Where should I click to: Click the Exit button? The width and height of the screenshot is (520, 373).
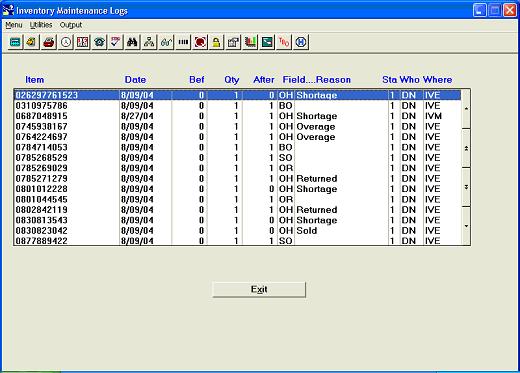(259, 289)
